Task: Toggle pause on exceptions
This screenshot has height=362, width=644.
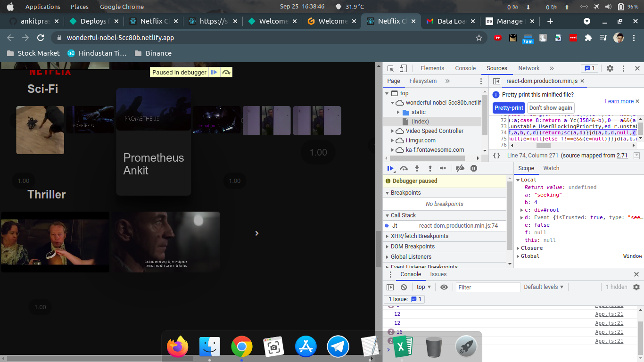Action: 474,168
